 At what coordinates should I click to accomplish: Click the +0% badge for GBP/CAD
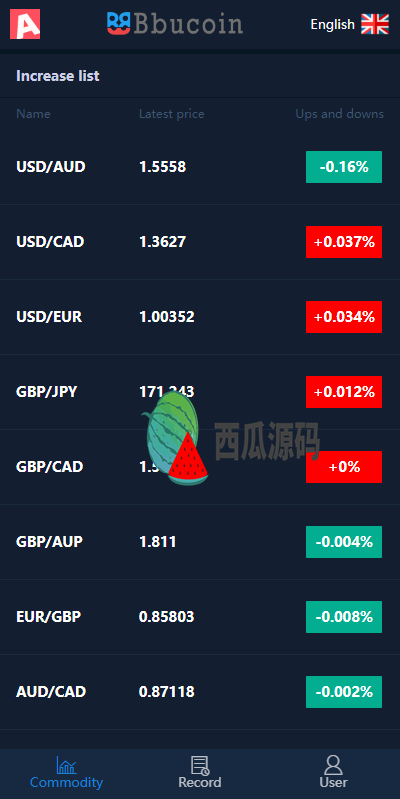(344, 467)
